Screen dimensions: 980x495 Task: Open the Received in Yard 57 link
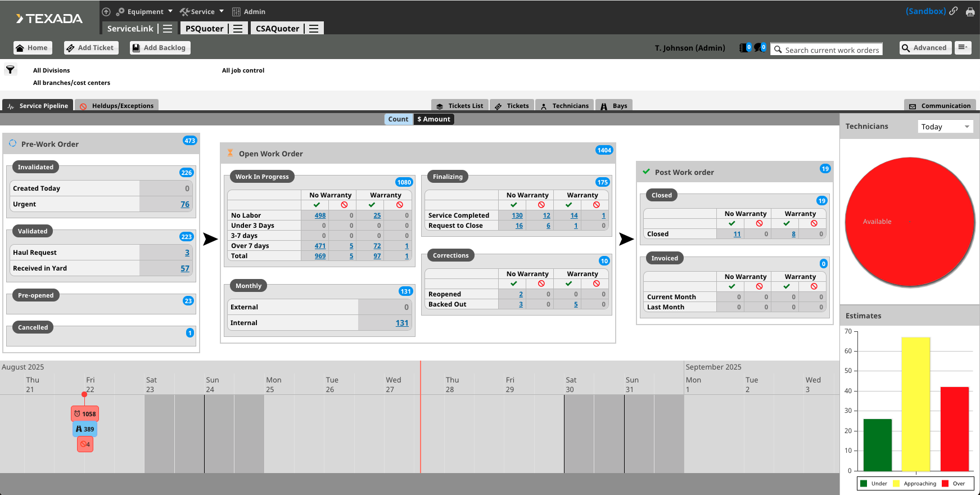185,268
